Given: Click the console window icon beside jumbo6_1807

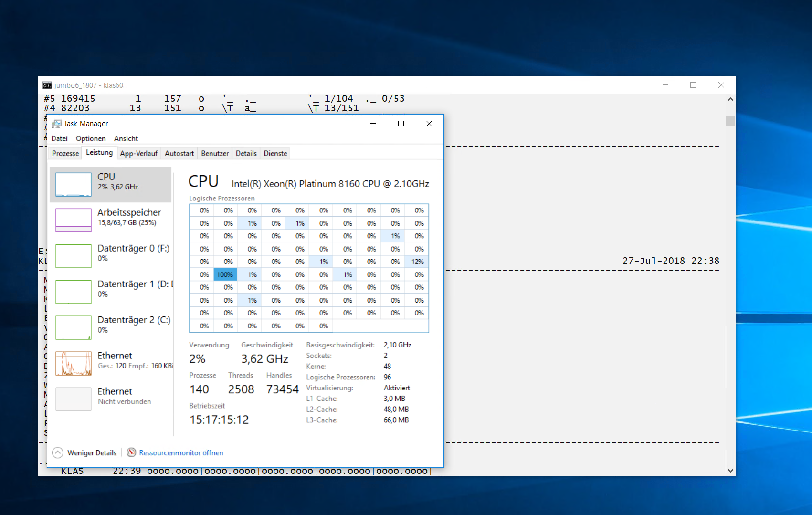Looking at the screenshot, I should point(47,85).
